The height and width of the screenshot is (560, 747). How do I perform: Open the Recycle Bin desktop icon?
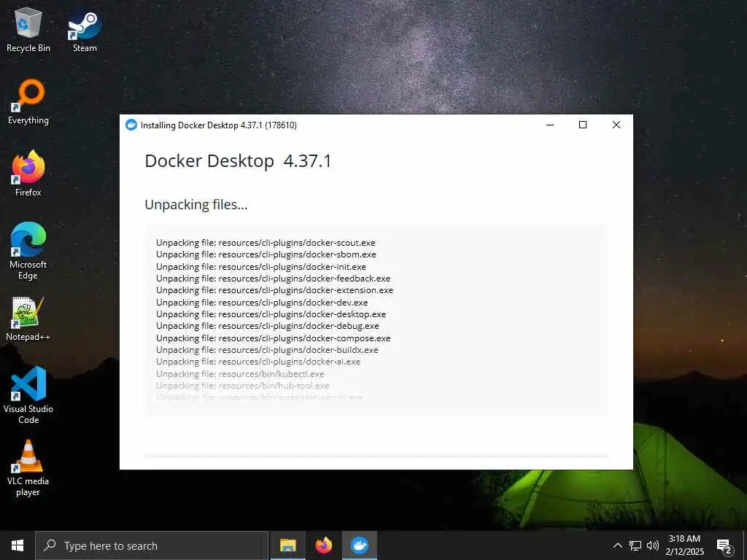(28, 29)
